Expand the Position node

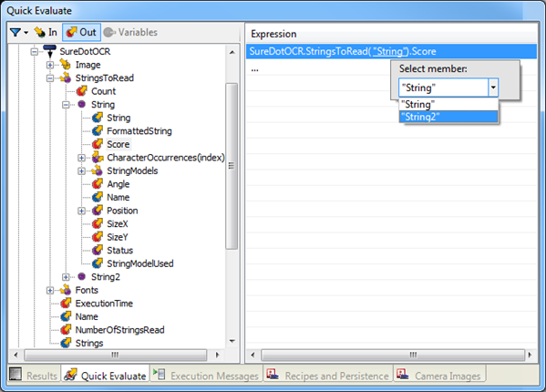pyautogui.click(x=81, y=211)
